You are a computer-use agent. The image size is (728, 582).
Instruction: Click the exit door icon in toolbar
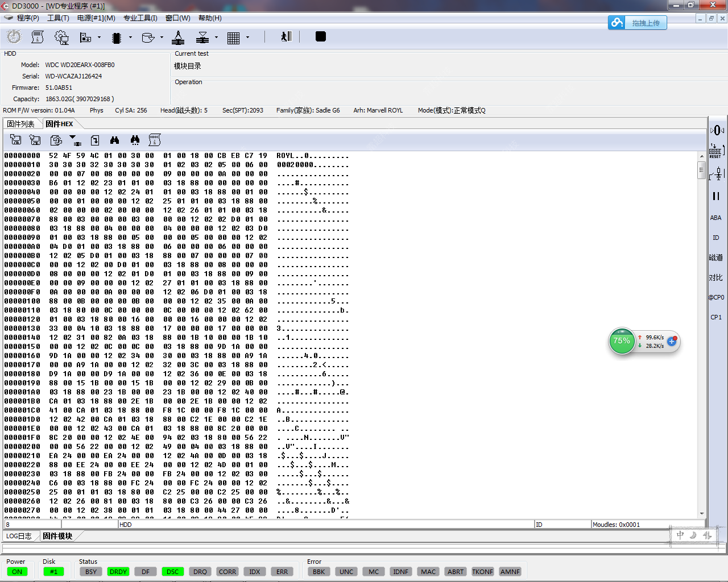[286, 37]
